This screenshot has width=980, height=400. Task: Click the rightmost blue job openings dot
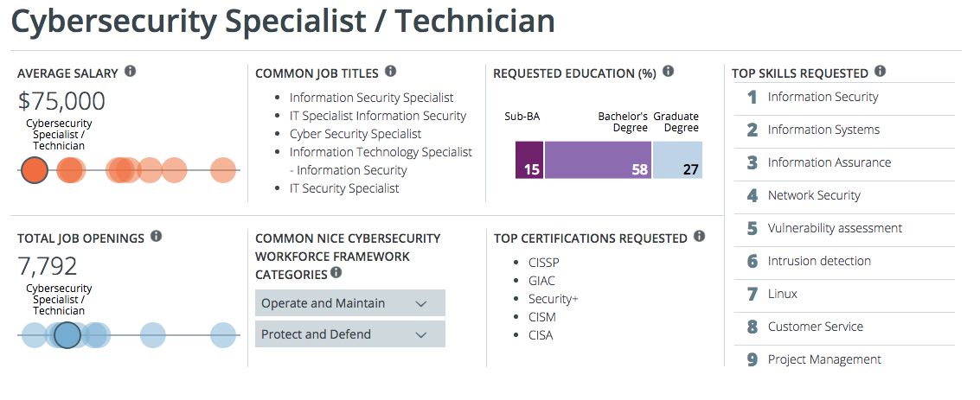[x=223, y=334]
